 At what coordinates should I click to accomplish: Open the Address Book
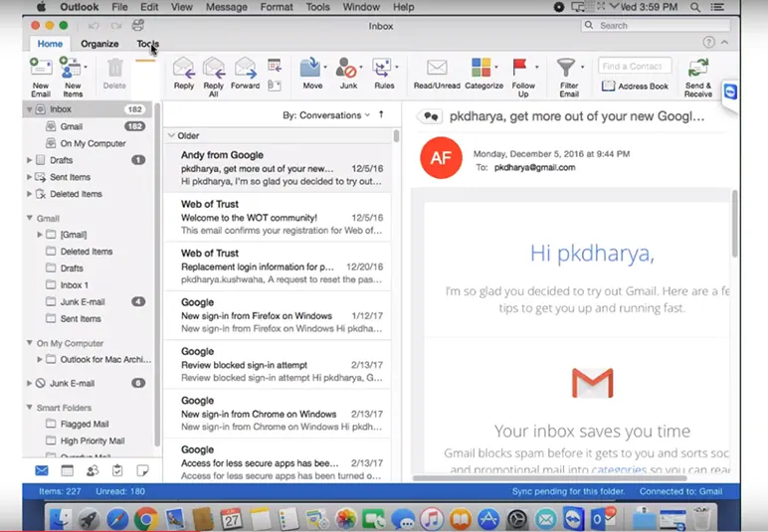coord(635,87)
